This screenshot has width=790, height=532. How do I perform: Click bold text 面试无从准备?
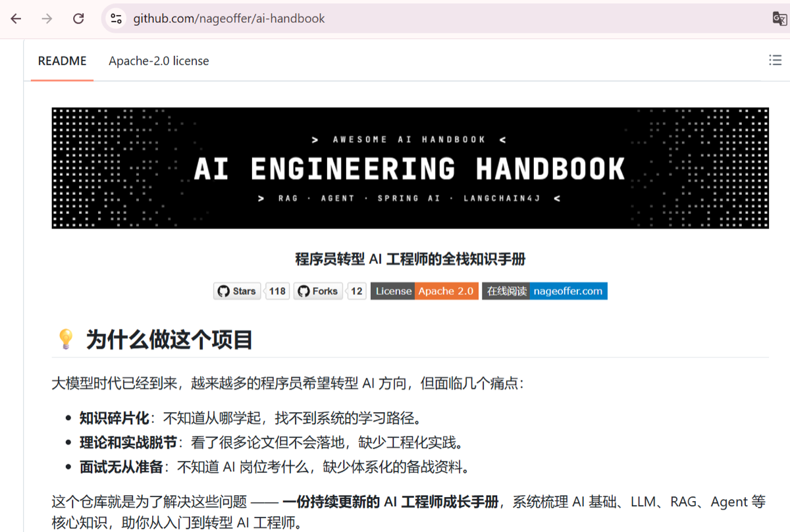[x=121, y=467]
